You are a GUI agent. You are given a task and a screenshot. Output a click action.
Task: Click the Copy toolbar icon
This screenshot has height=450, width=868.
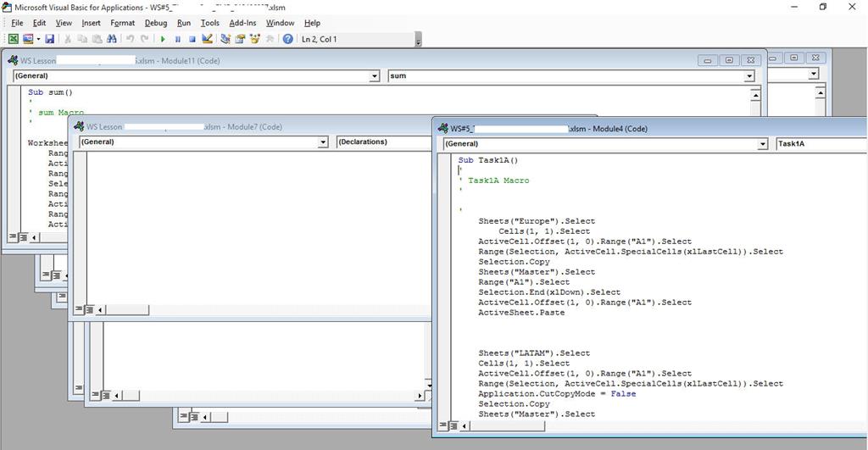[82, 39]
